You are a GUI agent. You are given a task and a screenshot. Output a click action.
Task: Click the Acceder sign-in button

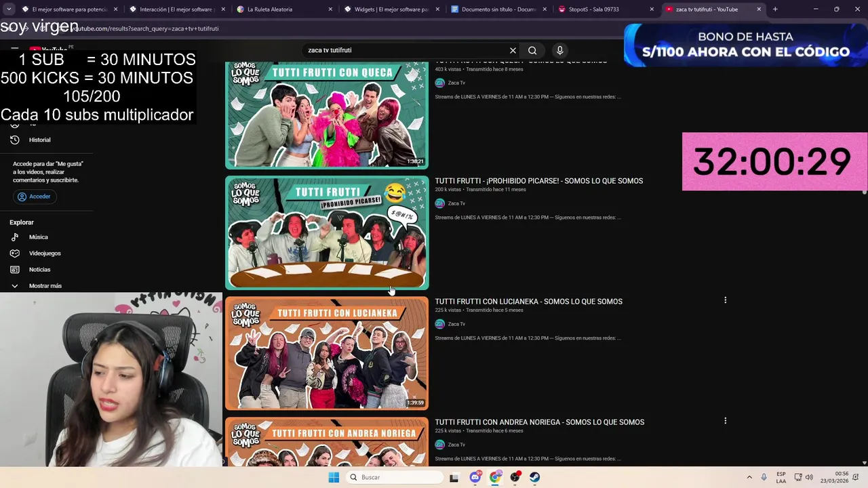[34, 197]
